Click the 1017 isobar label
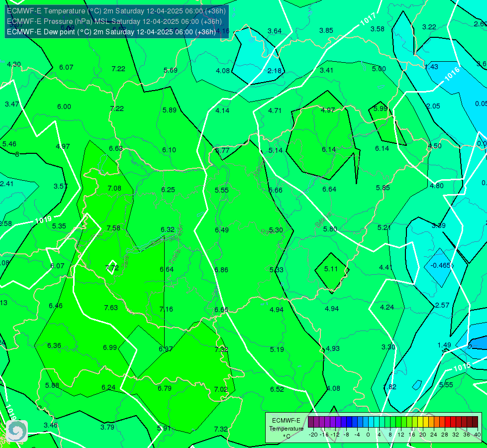The image size is (487, 448). (x=368, y=19)
